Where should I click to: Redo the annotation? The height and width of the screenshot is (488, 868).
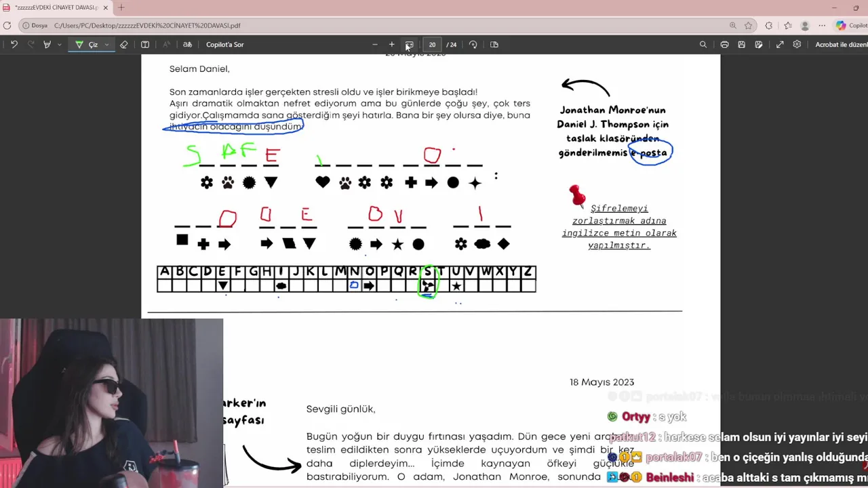[x=31, y=45]
